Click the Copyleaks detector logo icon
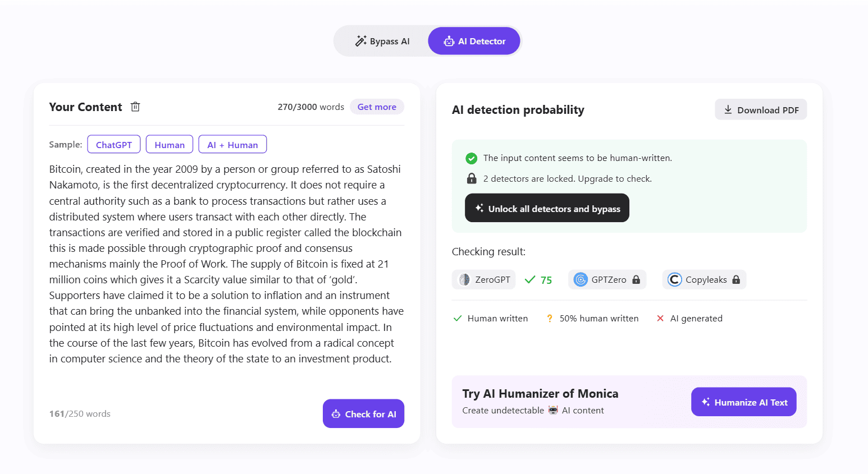This screenshot has width=868, height=474. tap(674, 279)
